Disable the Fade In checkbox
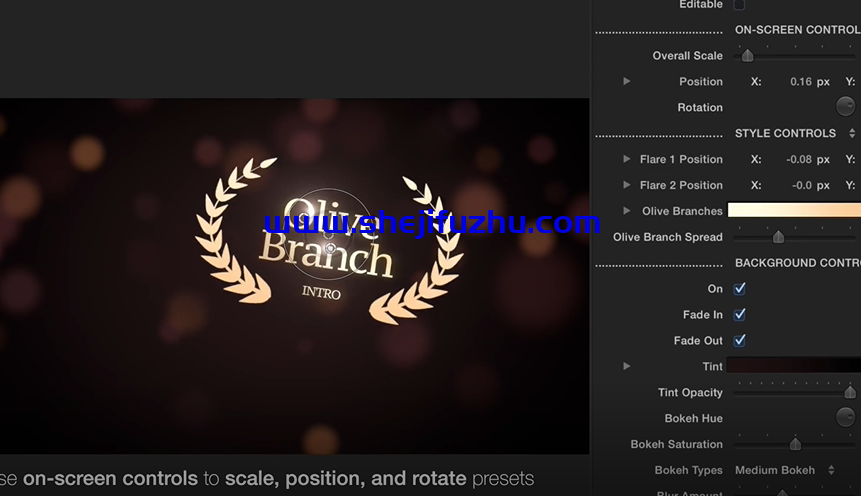The width and height of the screenshot is (861, 496). 740,314
